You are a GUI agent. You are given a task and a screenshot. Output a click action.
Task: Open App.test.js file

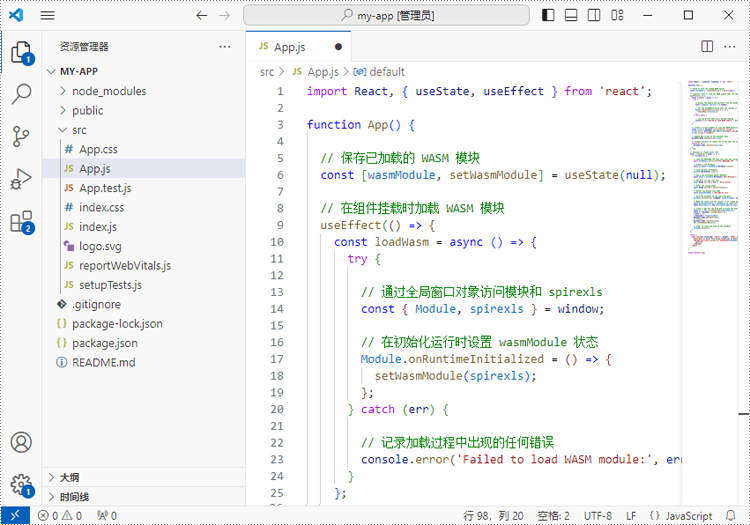(x=105, y=188)
